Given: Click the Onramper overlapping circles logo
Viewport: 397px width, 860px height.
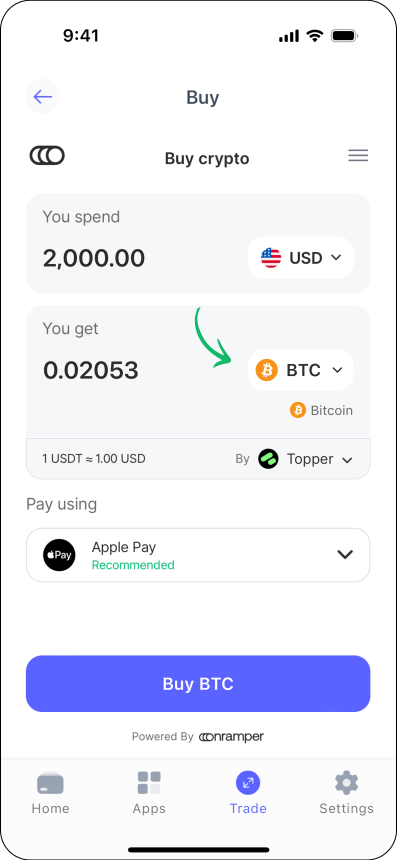Looking at the screenshot, I should click(x=47, y=156).
